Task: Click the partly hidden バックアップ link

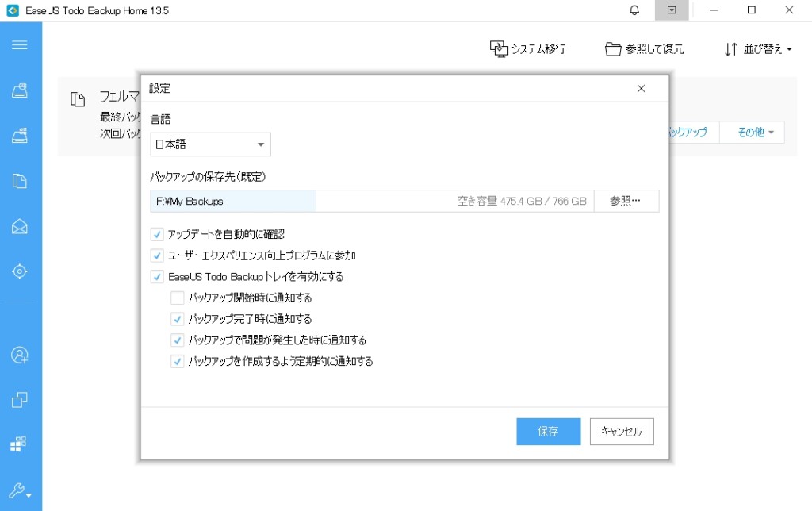Action: pos(689,133)
